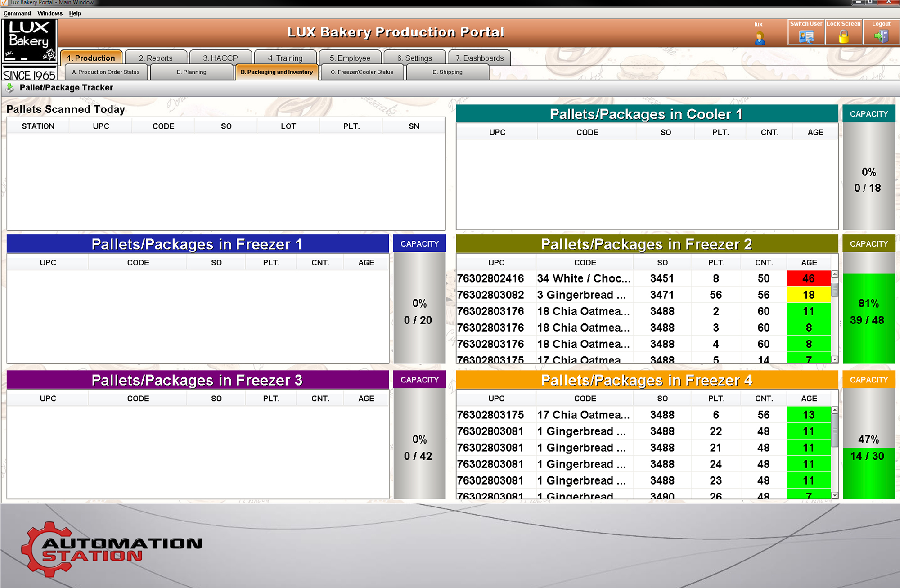Sort Freezer 2 by the AGE column header
Viewport: 900px width, 588px height.
point(809,262)
